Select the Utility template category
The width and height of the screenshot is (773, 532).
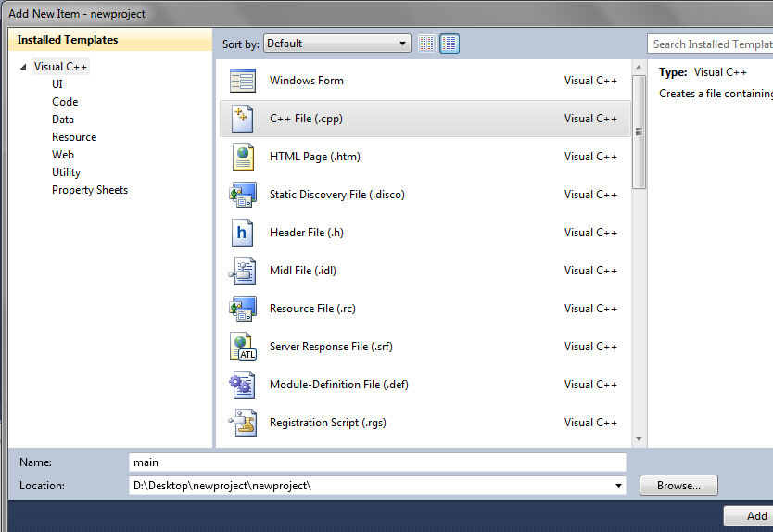coord(66,172)
